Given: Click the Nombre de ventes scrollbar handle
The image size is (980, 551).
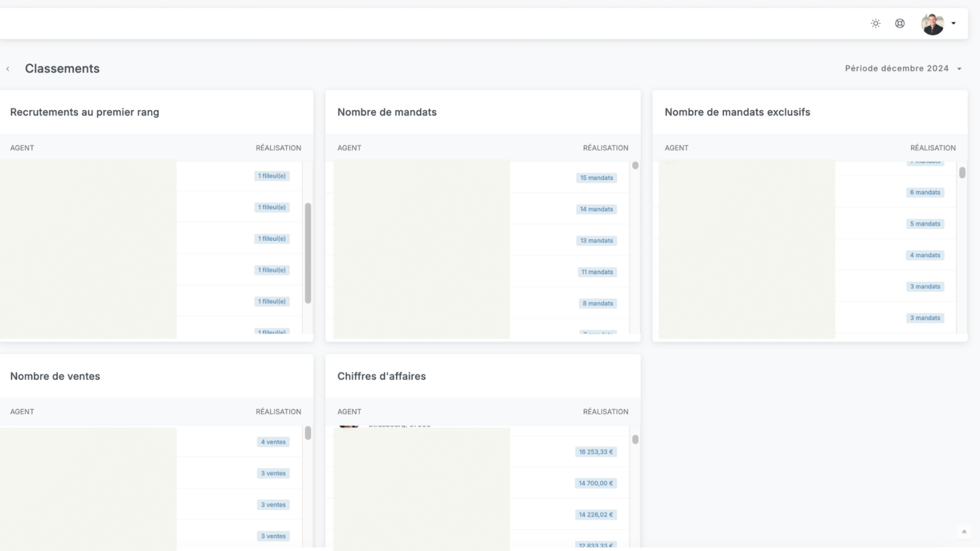Looking at the screenshot, I should pos(308,433).
